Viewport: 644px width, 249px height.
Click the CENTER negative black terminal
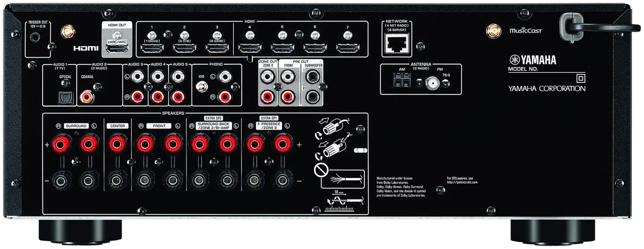click(x=116, y=181)
